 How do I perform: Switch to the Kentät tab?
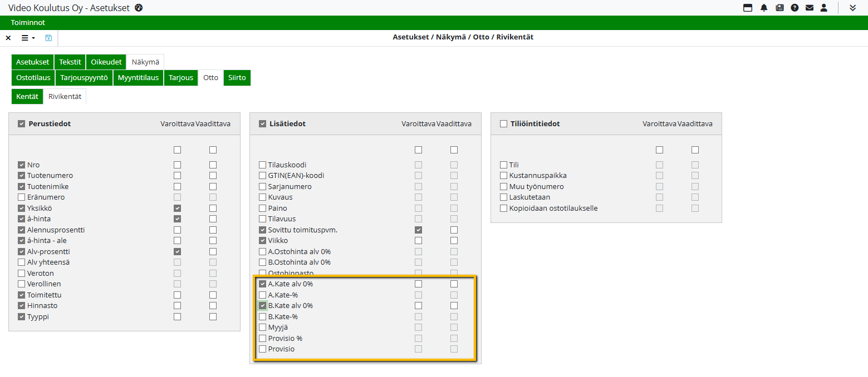click(x=27, y=97)
